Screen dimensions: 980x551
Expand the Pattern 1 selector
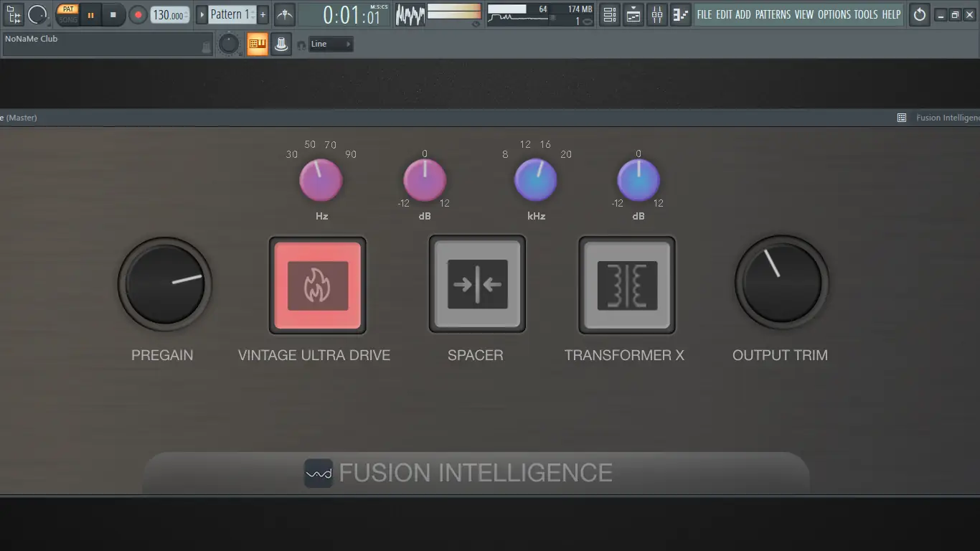pyautogui.click(x=202, y=14)
